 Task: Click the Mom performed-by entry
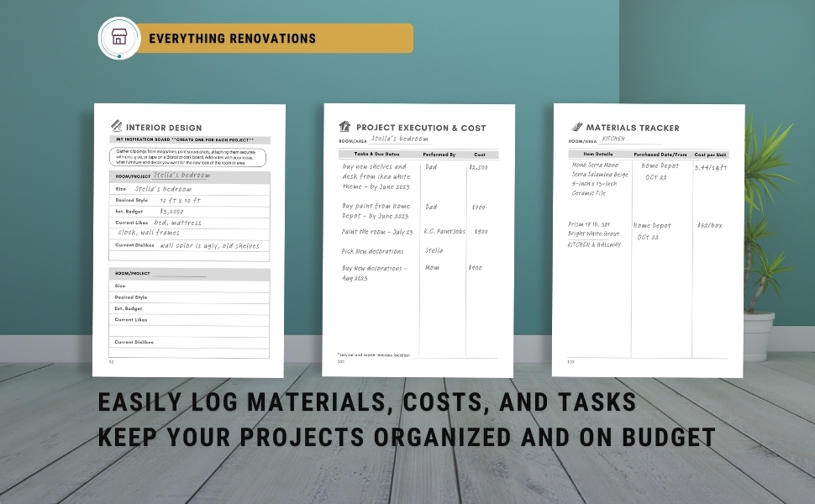coord(432,268)
